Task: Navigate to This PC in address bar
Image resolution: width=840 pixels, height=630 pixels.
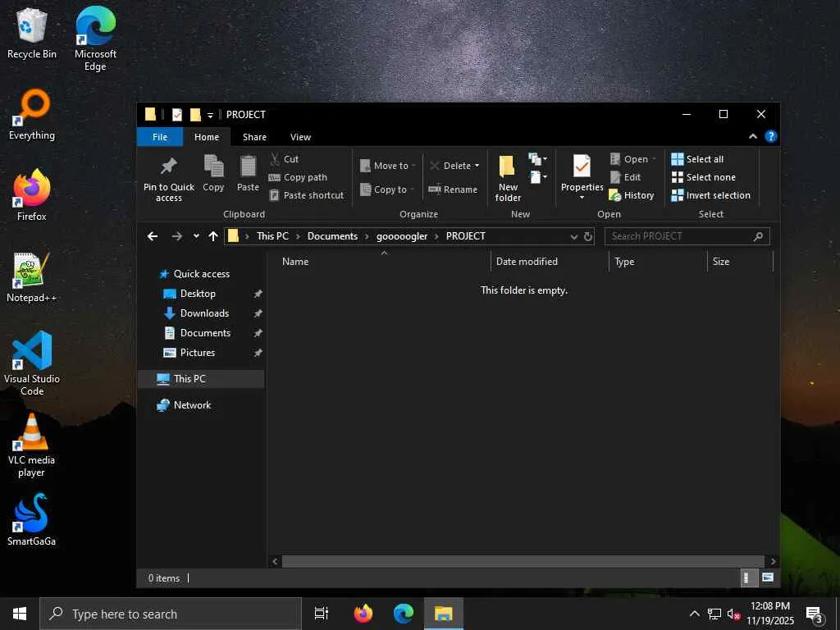Action: click(x=272, y=236)
